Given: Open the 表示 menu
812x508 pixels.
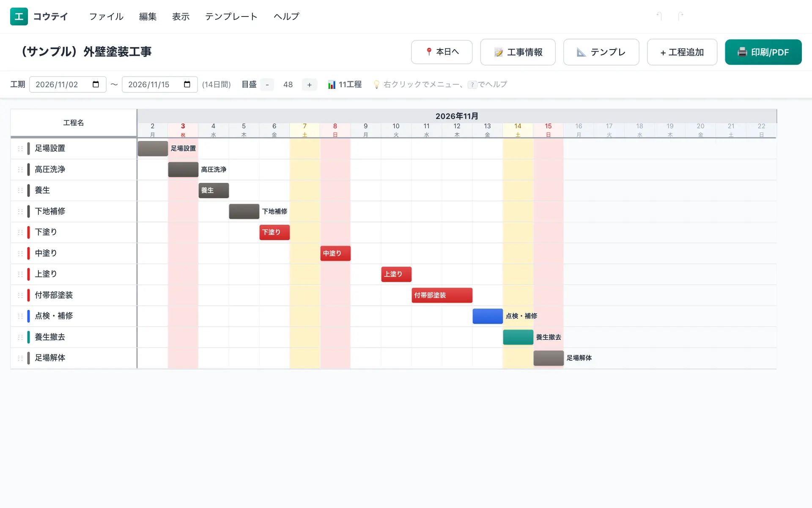Looking at the screenshot, I should click(x=181, y=17).
